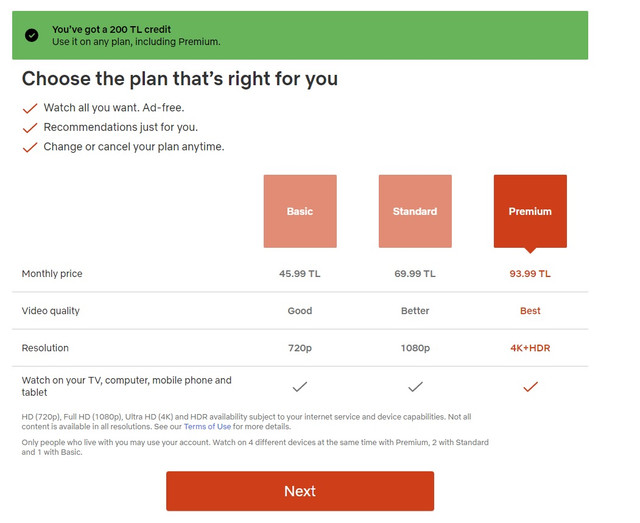Click the red checkmark beside Ad-free
This screenshot has height=523, width=640.
pyautogui.click(x=30, y=108)
